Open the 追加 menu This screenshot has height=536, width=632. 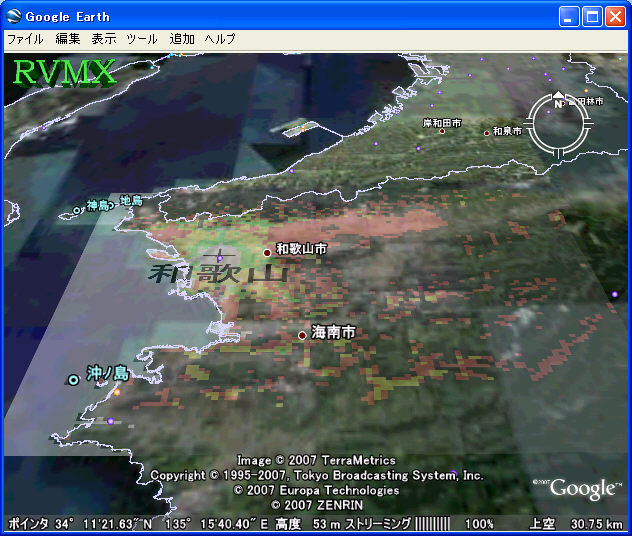tap(182, 39)
